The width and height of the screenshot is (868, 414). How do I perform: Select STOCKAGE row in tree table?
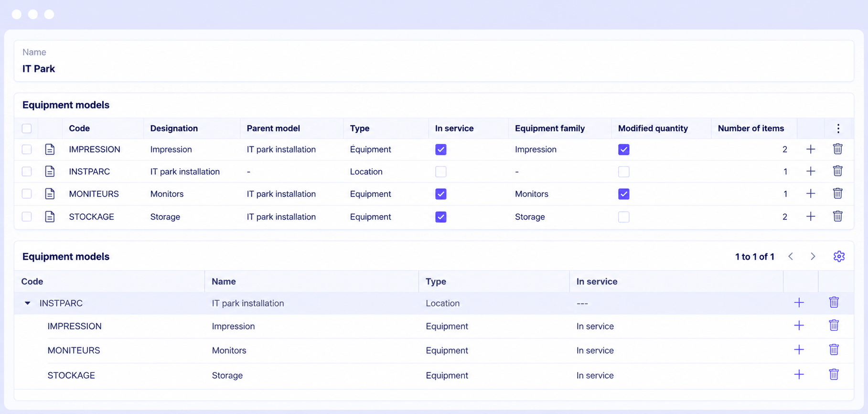434,375
